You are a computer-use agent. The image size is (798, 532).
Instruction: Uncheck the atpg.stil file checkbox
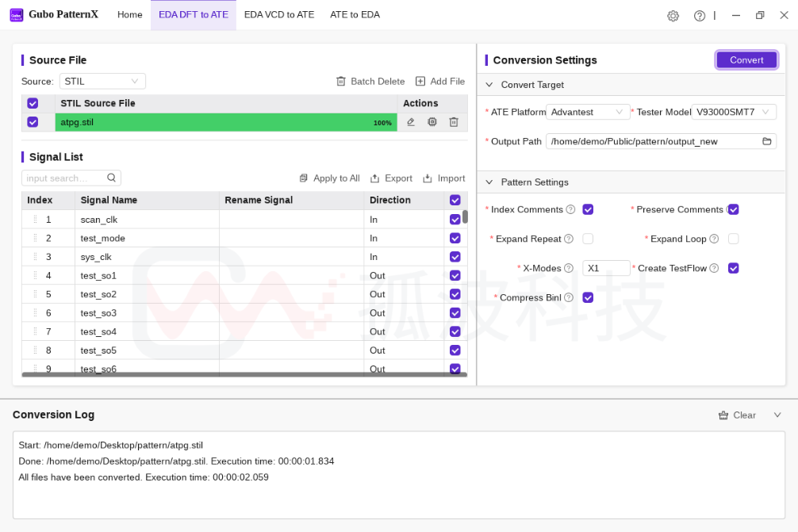(x=33, y=122)
